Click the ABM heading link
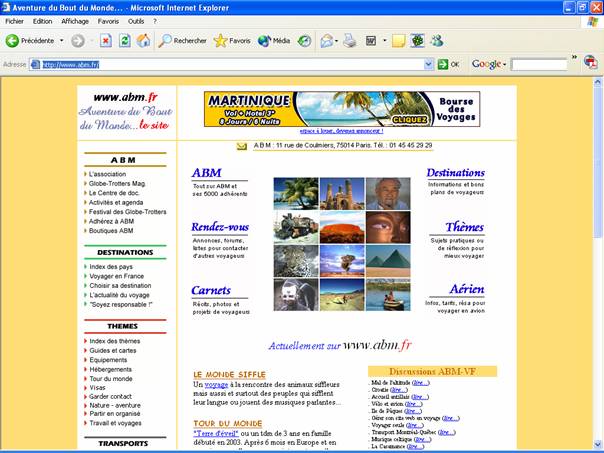The image size is (604, 453). coord(206,173)
